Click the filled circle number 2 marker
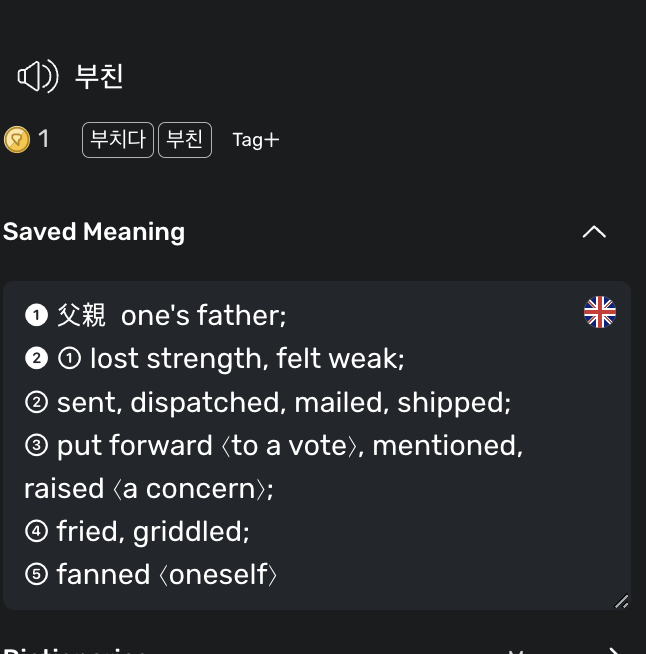This screenshot has width=646, height=654. [36, 358]
